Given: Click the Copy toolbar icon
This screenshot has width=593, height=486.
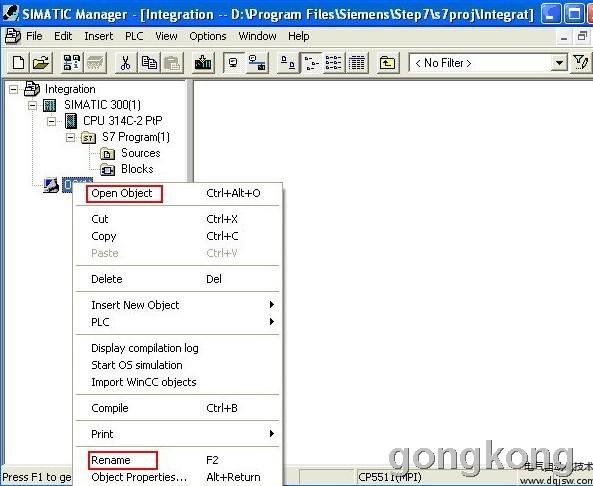Looking at the screenshot, I should (x=149, y=62).
